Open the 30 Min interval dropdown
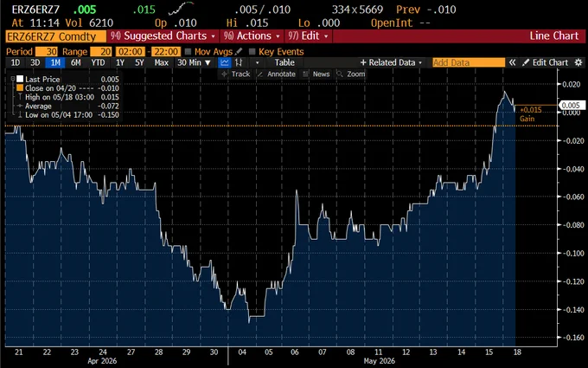 point(194,62)
